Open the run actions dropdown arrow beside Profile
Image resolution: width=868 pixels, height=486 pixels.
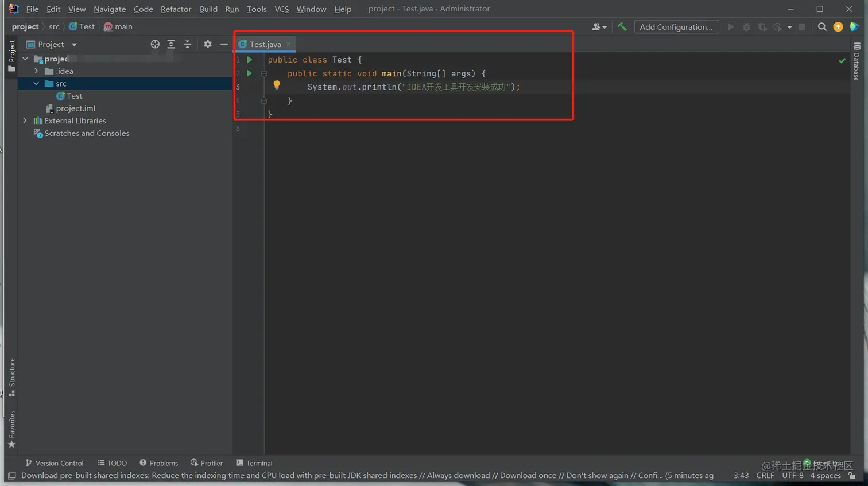point(789,28)
